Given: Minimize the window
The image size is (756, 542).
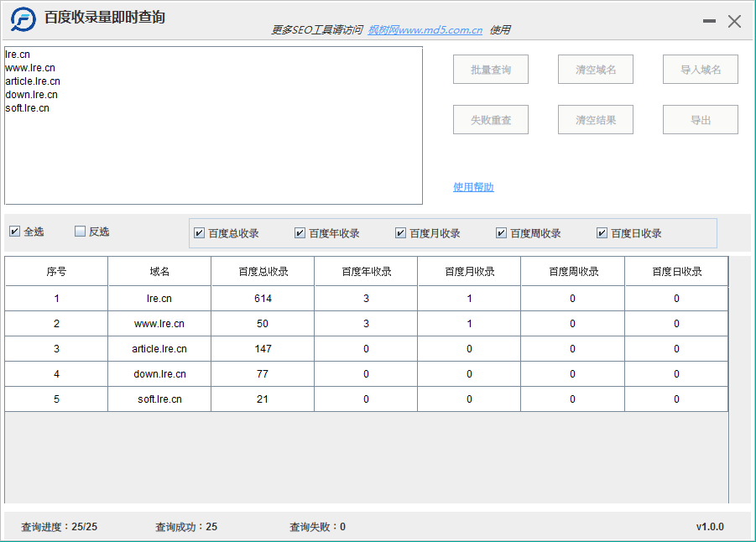Looking at the screenshot, I should pyautogui.click(x=709, y=22).
